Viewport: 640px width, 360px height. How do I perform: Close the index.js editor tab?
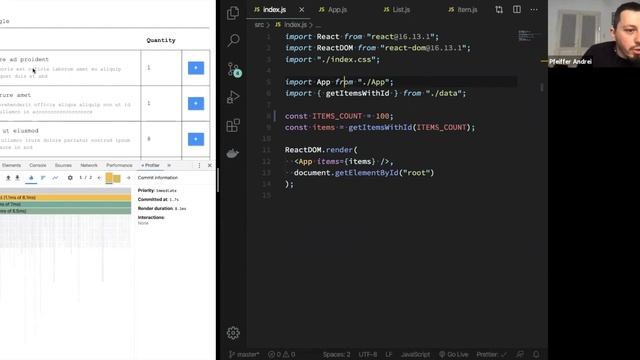[x=301, y=9]
